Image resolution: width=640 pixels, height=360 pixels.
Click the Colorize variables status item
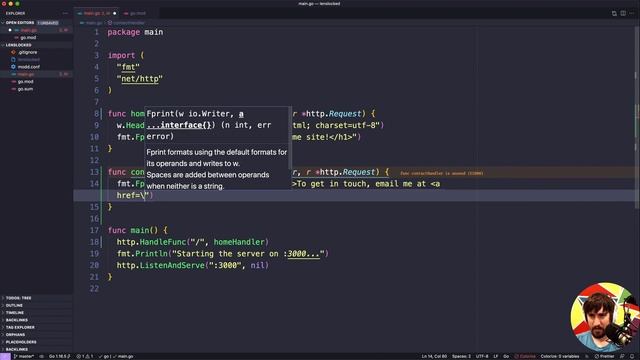point(560,356)
